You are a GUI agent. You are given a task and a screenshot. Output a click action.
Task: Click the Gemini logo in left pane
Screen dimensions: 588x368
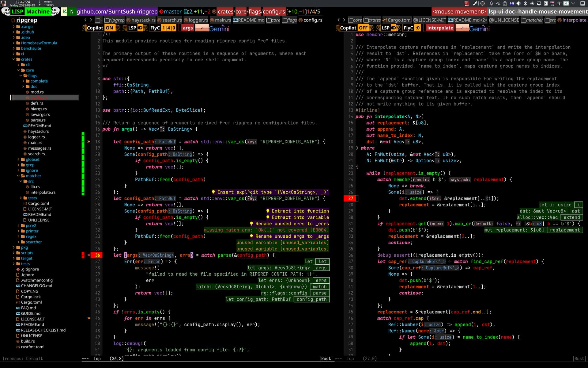[219, 28]
